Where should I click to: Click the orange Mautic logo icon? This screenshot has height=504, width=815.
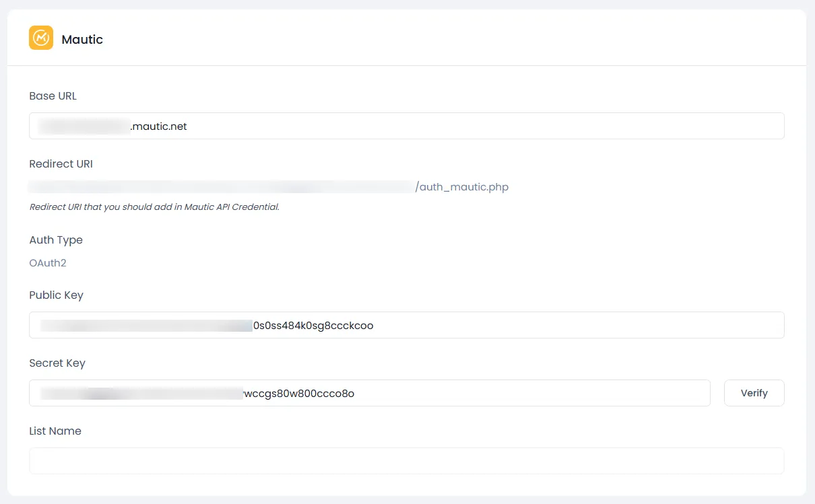[x=41, y=38]
